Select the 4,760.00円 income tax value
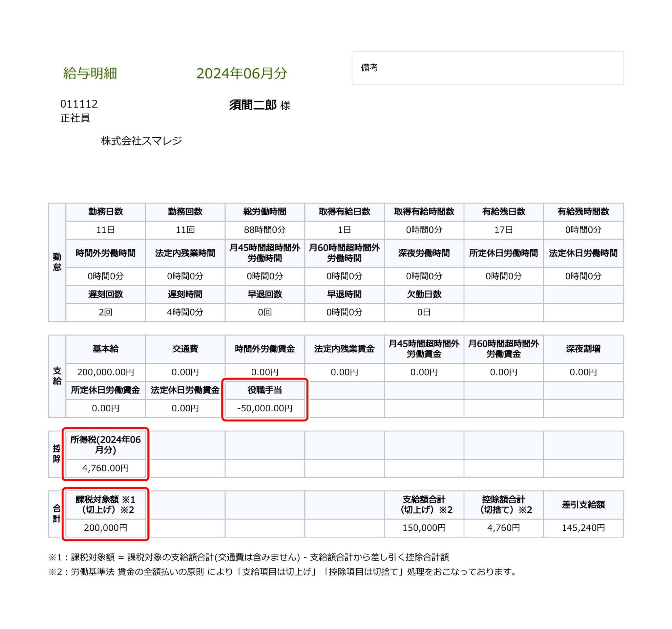This screenshot has height=629, width=672. (x=105, y=468)
